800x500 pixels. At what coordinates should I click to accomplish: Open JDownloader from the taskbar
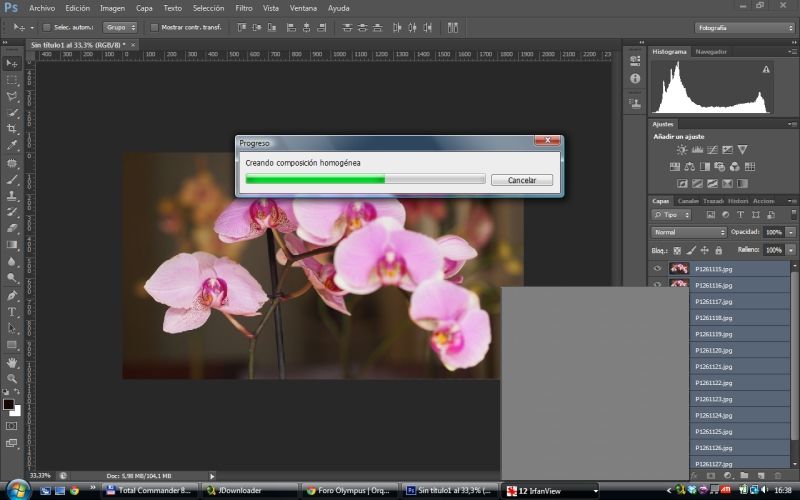point(250,490)
